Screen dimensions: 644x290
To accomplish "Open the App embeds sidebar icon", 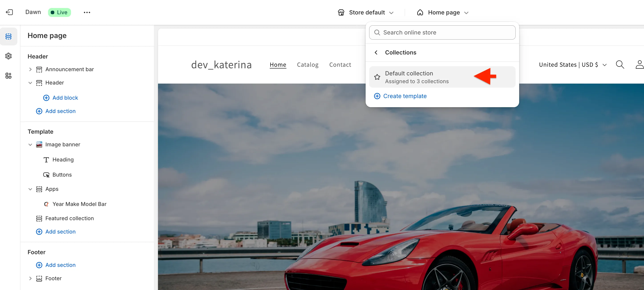I will pyautogui.click(x=8, y=76).
